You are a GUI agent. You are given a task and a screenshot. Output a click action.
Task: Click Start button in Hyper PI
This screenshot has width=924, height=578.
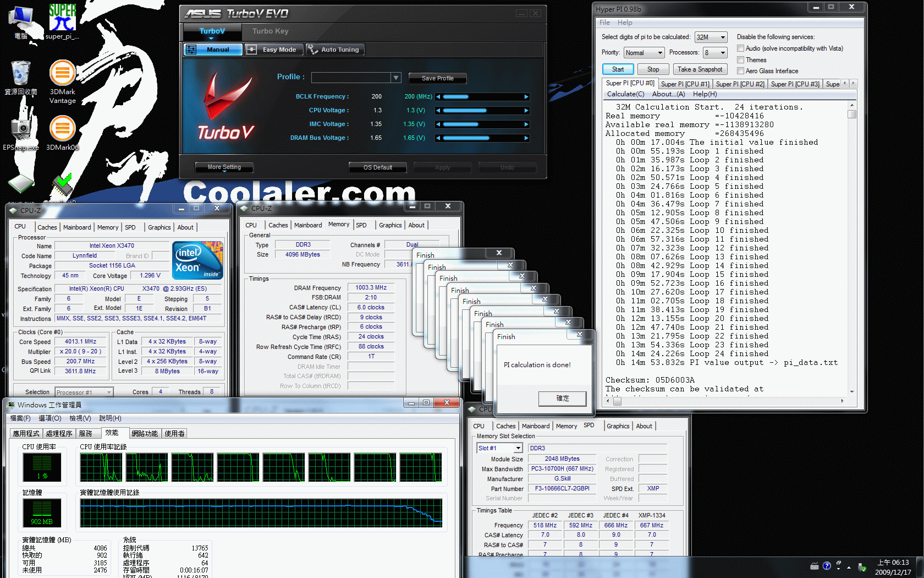point(618,69)
